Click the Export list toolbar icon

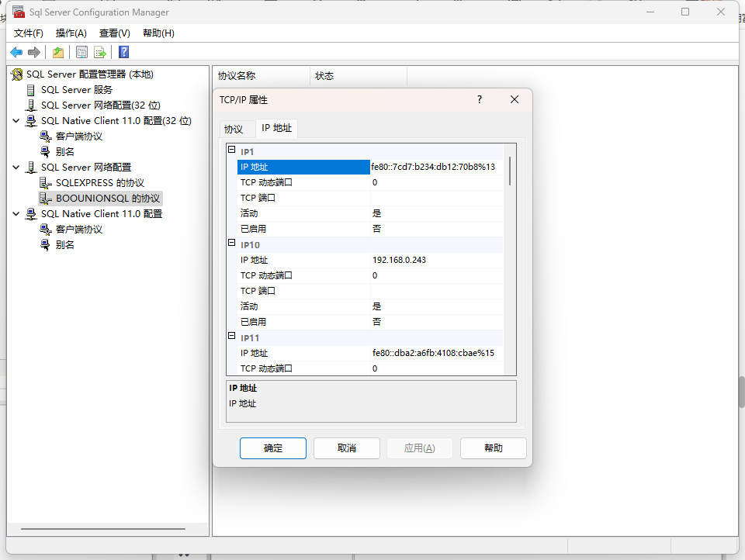[x=100, y=52]
